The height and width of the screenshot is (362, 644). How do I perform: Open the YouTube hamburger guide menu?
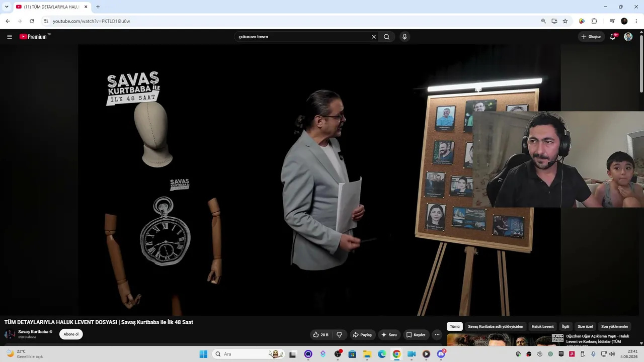coord(10,37)
